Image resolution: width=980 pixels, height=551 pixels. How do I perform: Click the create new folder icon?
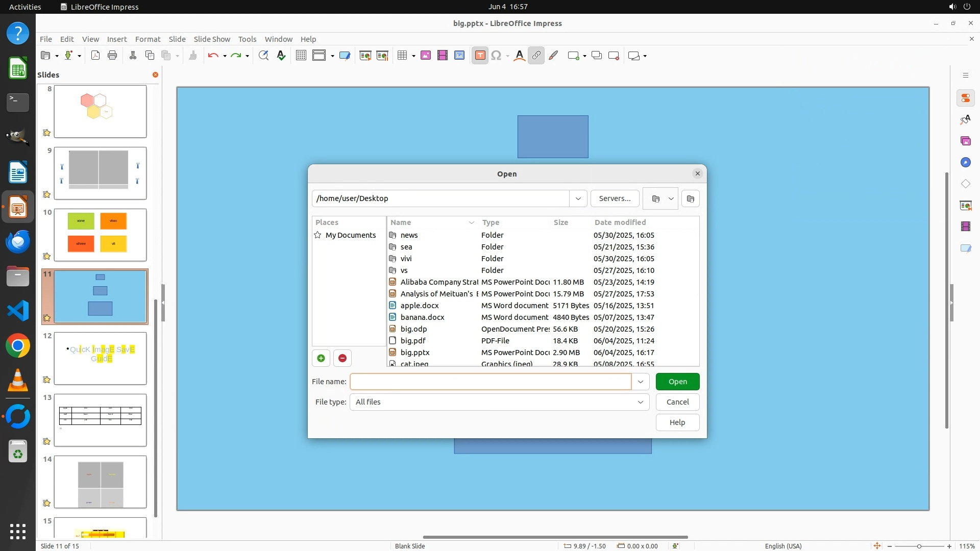pyautogui.click(x=690, y=198)
